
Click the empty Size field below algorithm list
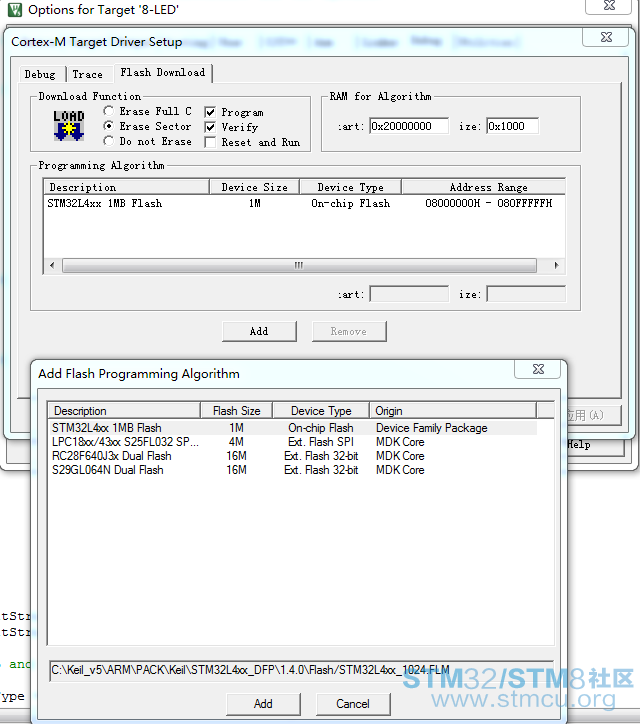pos(526,294)
